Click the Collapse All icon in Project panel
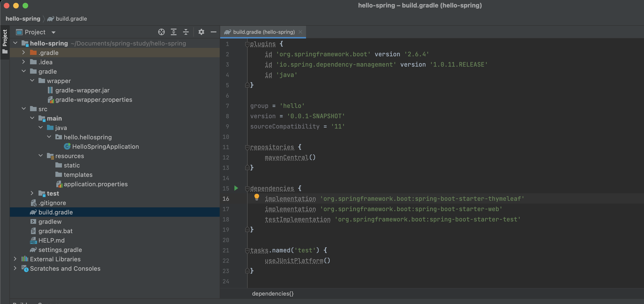The width and height of the screenshot is (644, 304). [x=186, y=32]
